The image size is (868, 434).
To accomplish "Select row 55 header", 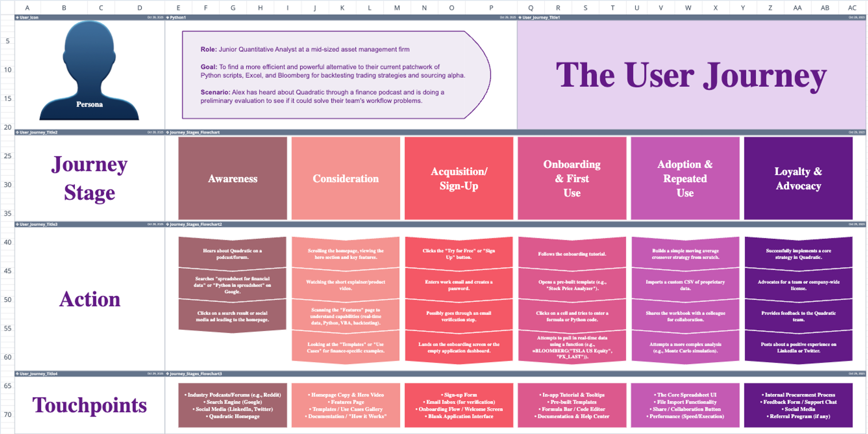I will (7, 328).
